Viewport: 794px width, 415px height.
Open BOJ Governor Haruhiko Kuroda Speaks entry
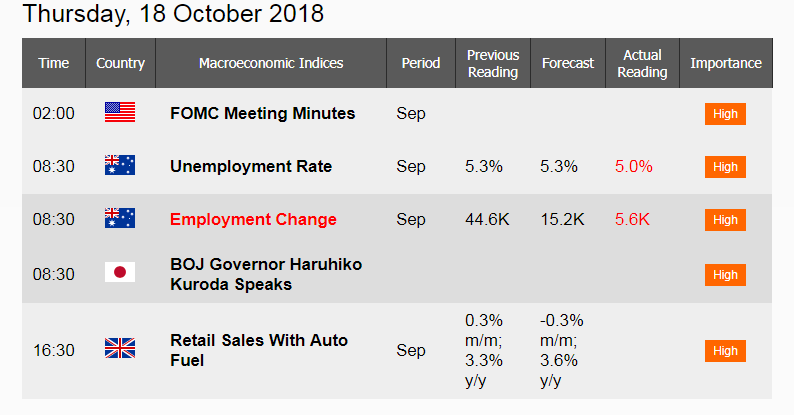(x=266, y=274)
